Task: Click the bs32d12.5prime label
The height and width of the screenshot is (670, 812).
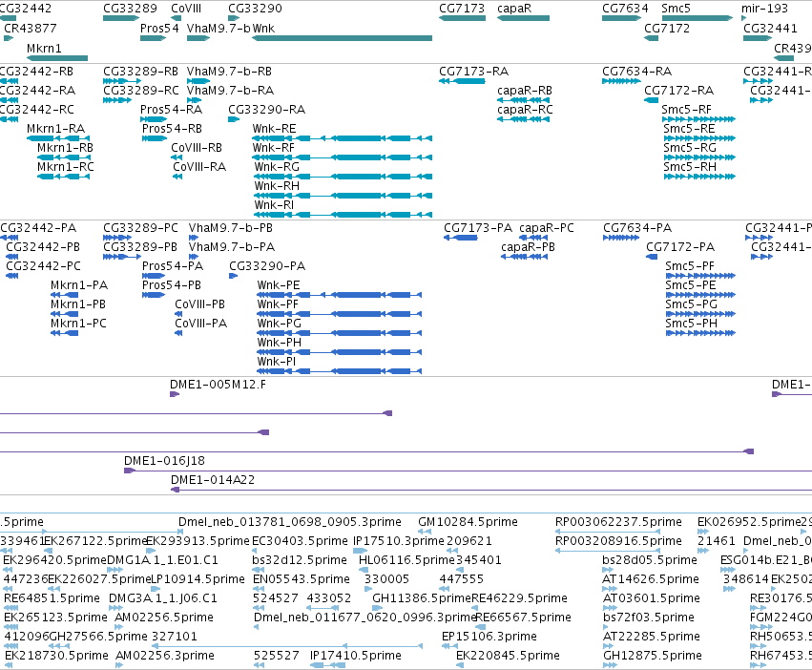Action: click(x=300, y=560)
